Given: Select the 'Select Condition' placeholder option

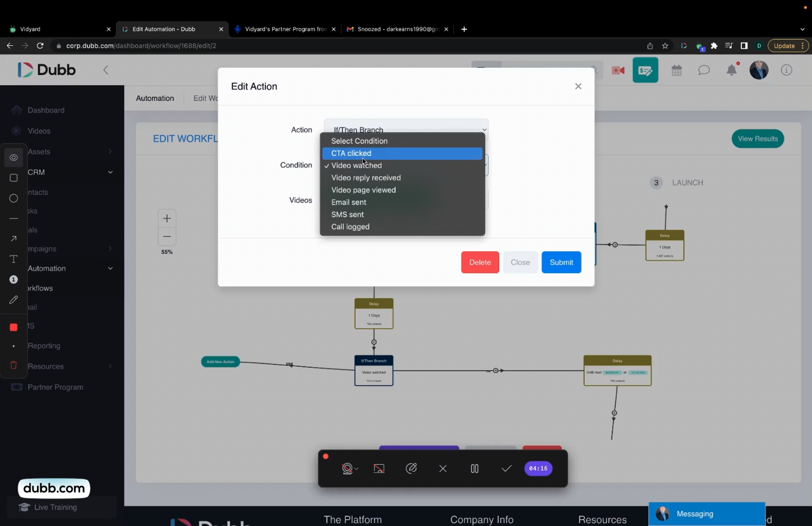Looking at the screenshot, I should coord(402,141).
